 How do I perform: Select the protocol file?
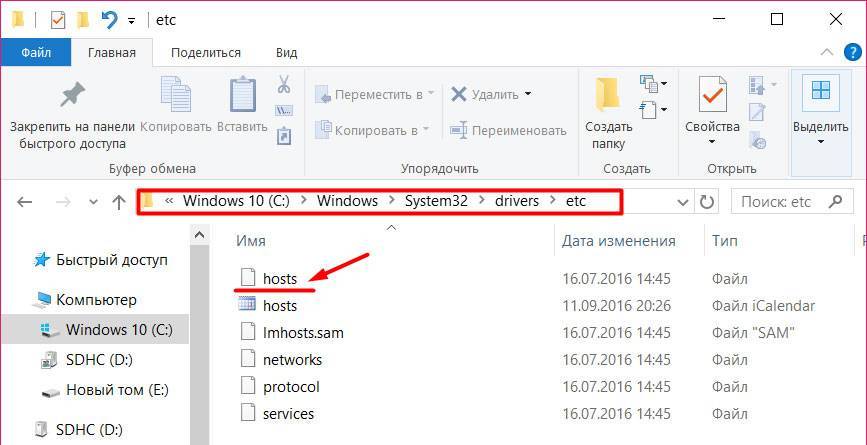coord(291,387)
